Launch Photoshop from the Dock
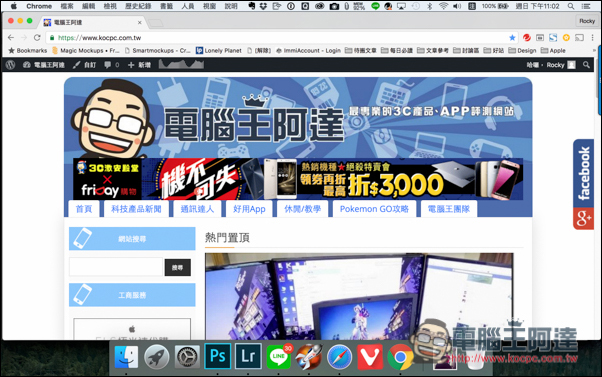602x377 pixels. (217, 356)
